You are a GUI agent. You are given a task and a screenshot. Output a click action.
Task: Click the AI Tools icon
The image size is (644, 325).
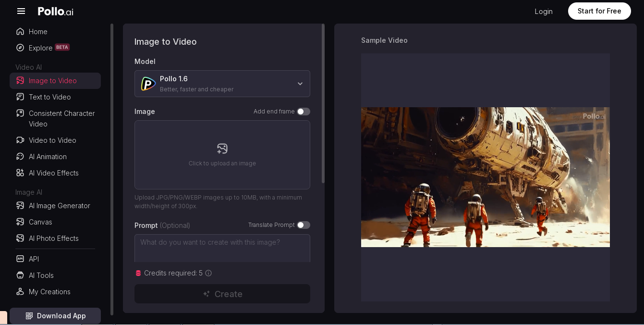[20, 275]
